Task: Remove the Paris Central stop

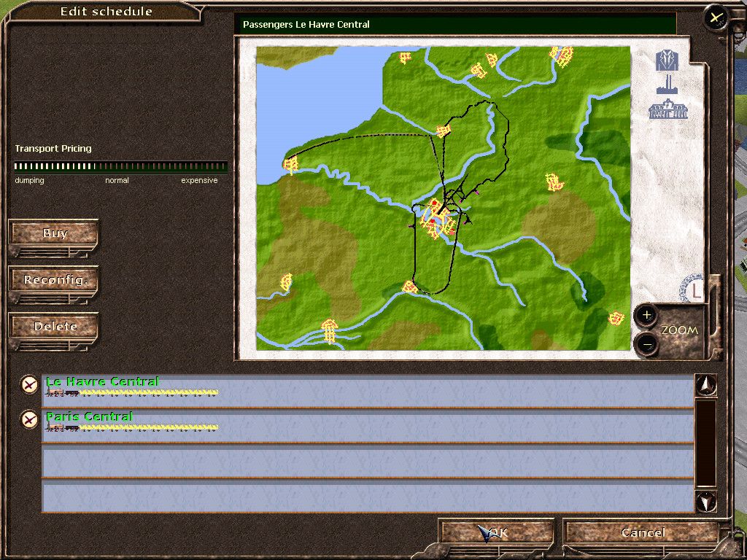Action: [28, 419]
